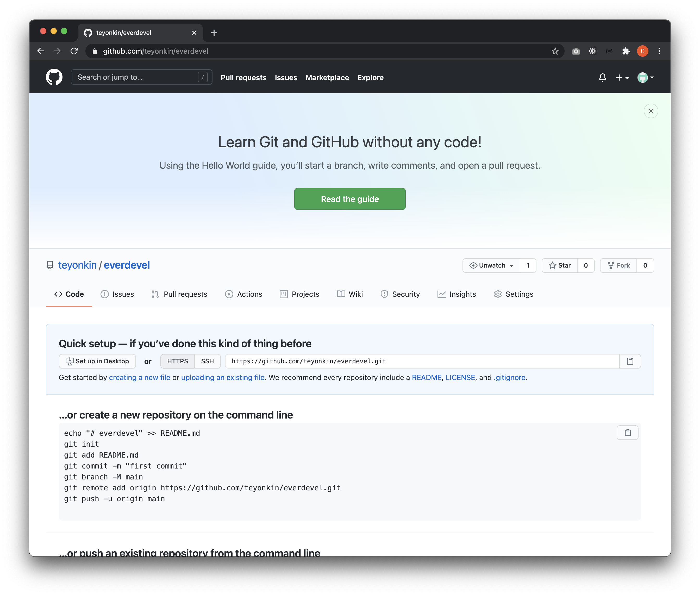This screenshot has width=700, height=595.
Task: Open the Chrome three-dot menu
Action: pos(659,51)
